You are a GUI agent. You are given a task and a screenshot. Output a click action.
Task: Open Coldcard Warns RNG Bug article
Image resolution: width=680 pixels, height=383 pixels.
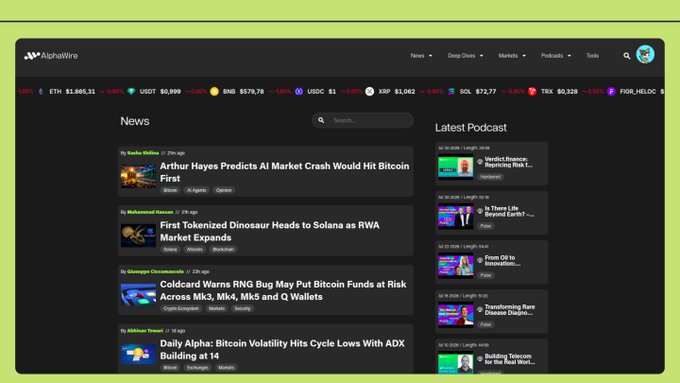(x=283, y=291)
